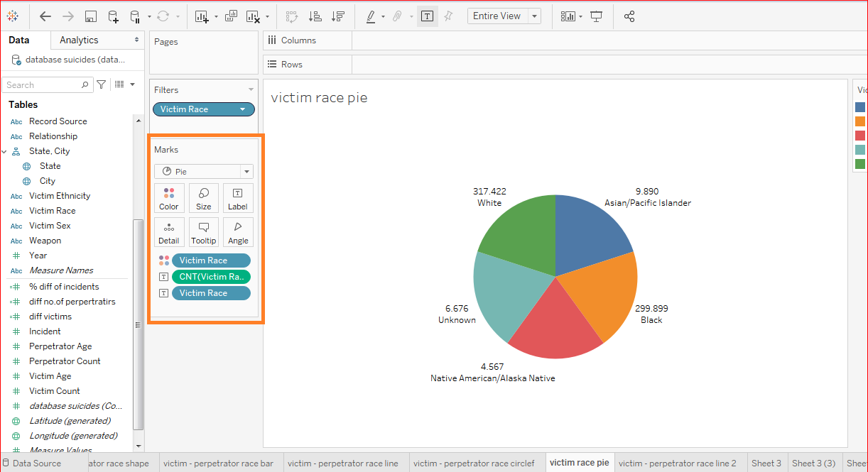
Task: Open the Angle marks card
Action: (x=238, y=232)
